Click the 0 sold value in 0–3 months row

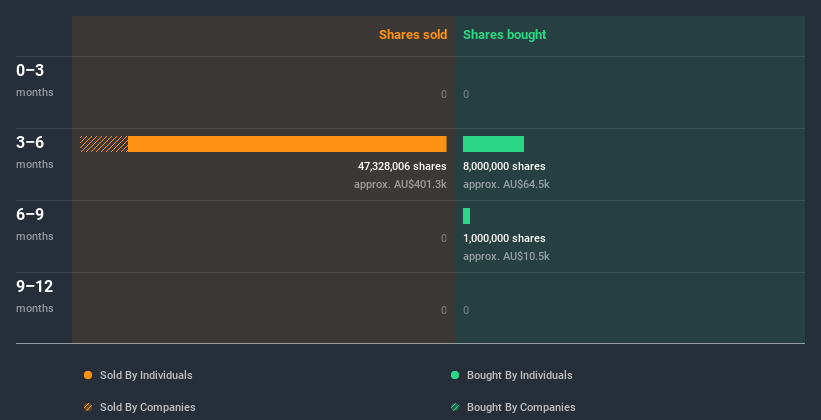444,94
